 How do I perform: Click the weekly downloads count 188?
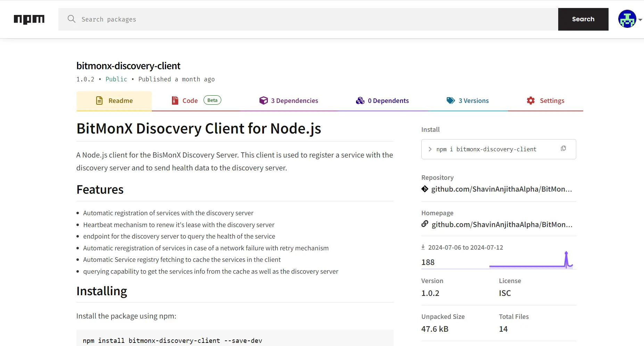pyautogui.click(x=428, y=262)
